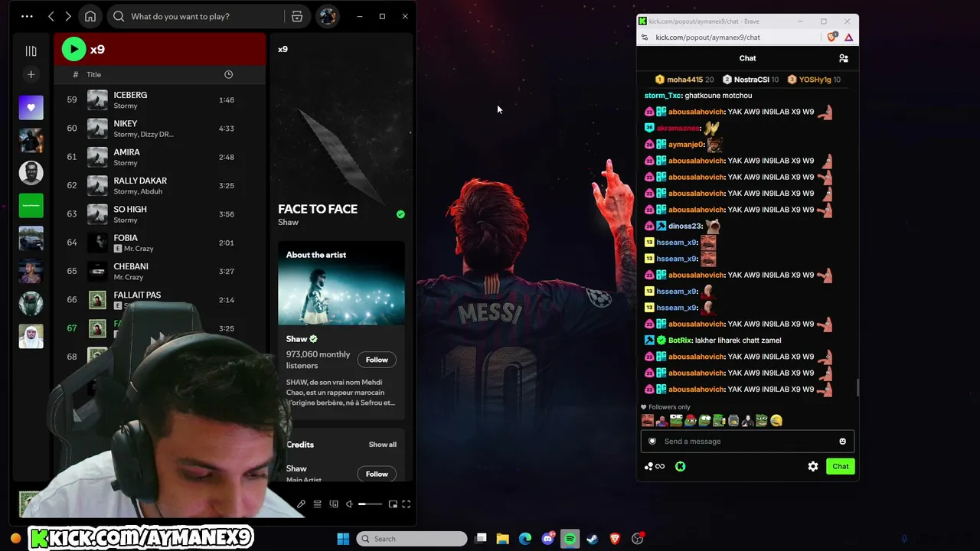Insert the laughing-crying emoji quick emote
Screen dimensions: 980x551
pos(776,420)
